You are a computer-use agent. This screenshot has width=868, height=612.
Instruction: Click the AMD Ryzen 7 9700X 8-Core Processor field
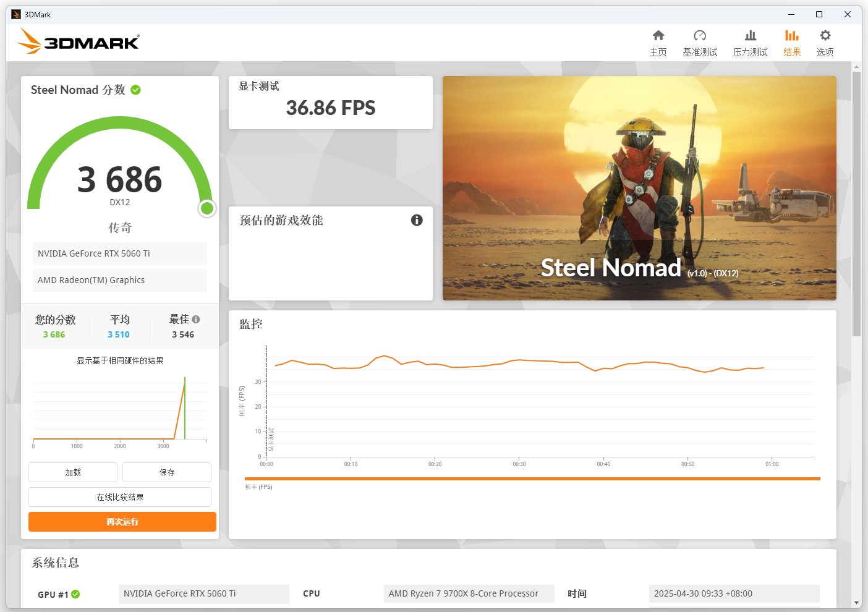click(469, 593)
